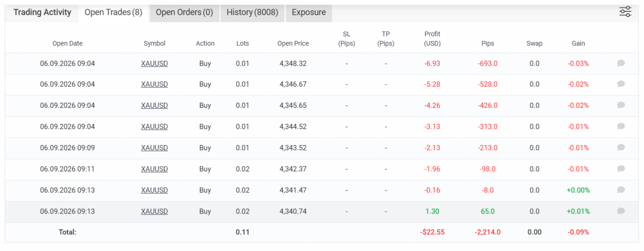Open XAUUSD link in the 4,348.32 row
Image resolution: width=644 pixels, height=251 pixels.
[154, 63]
